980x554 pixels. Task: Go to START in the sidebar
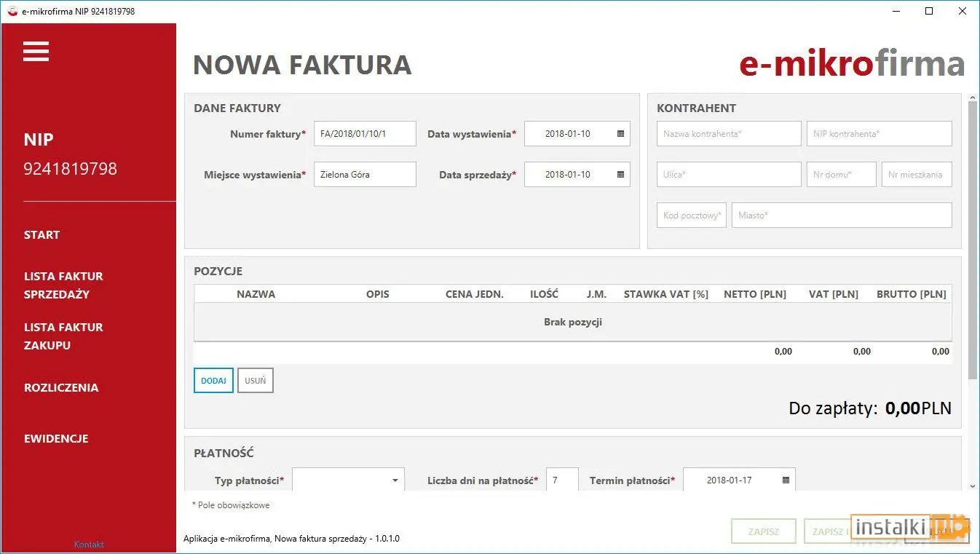click(x=42, y=234)
